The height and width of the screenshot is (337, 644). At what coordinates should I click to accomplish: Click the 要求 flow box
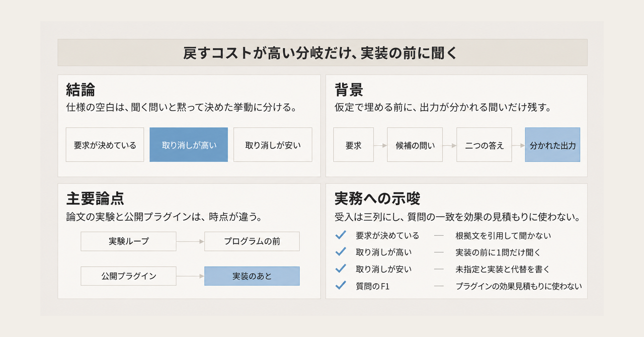(354, 145)
